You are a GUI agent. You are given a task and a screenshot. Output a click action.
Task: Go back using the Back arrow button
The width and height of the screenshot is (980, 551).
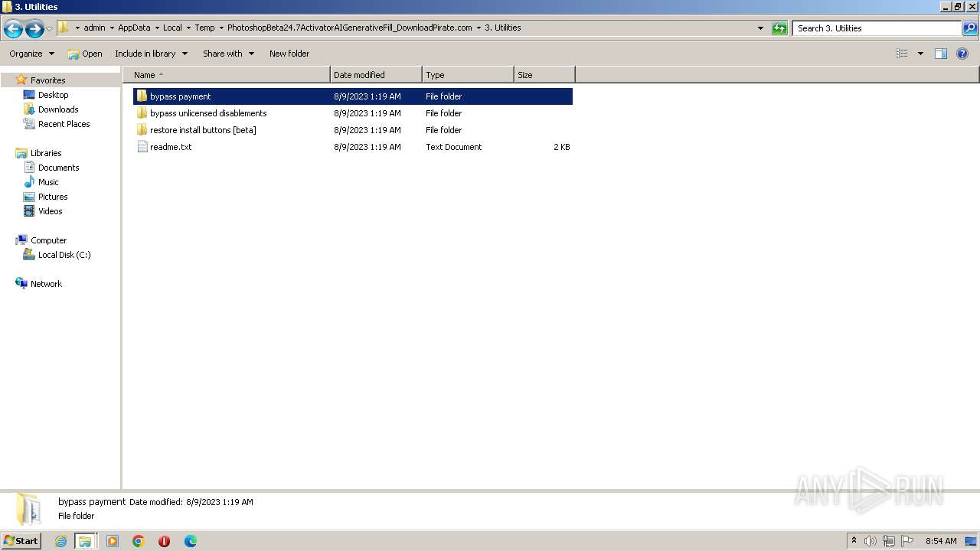click(x=13, y=29)
